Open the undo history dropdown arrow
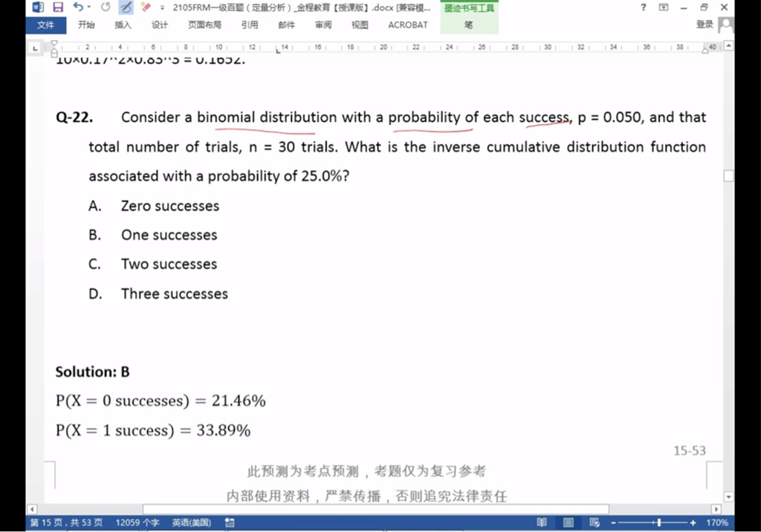Viewport: 761px width, 532px height. (89, 7)
